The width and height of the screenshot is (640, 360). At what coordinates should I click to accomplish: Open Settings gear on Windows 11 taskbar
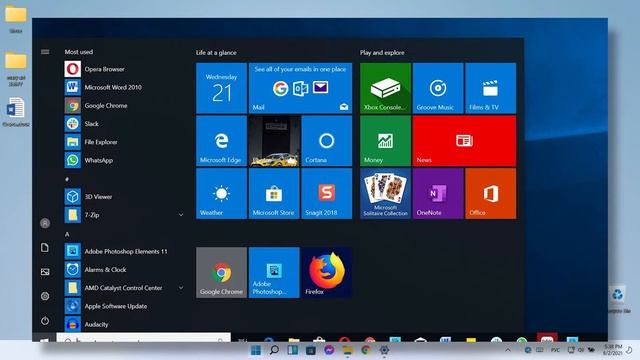click(x=384, y=350)
